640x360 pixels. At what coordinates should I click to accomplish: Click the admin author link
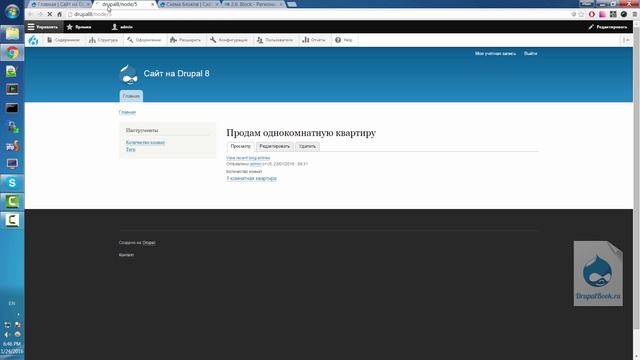tap(255, 164)
